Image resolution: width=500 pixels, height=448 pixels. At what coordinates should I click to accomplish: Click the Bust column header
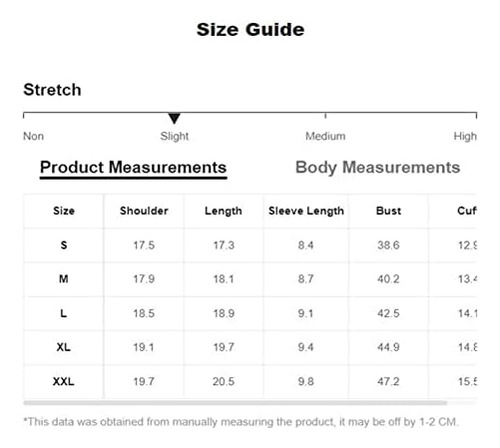(x=388, y=211)
